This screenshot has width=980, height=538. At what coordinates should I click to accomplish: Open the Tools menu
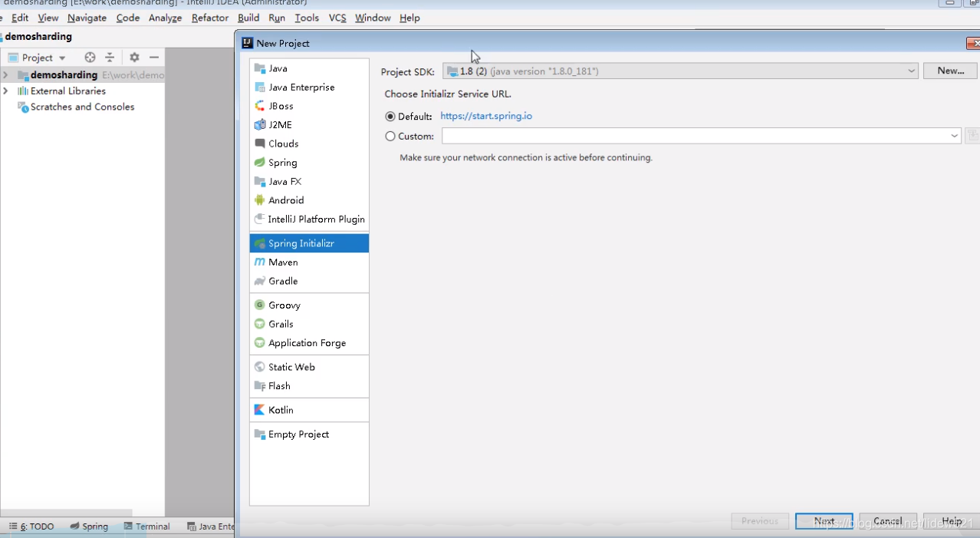point(307,18)
